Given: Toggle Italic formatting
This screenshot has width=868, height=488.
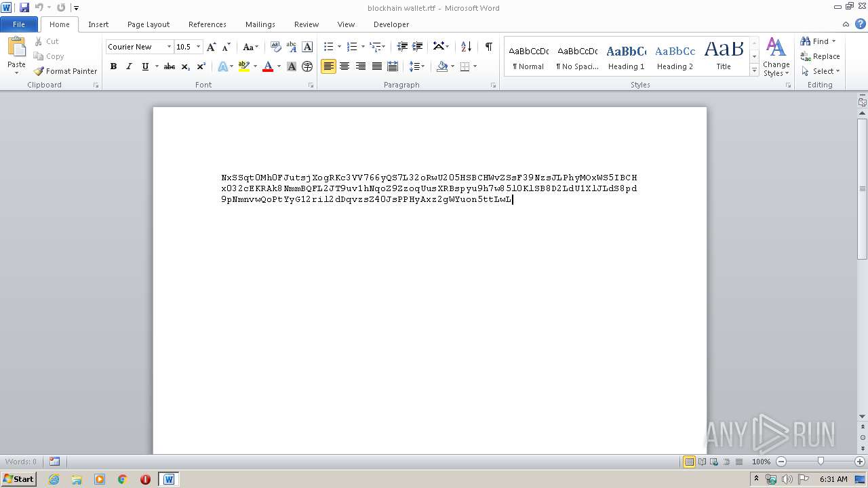Looking at the screenshot, I should pyautogui.click(x=129, y=66).
